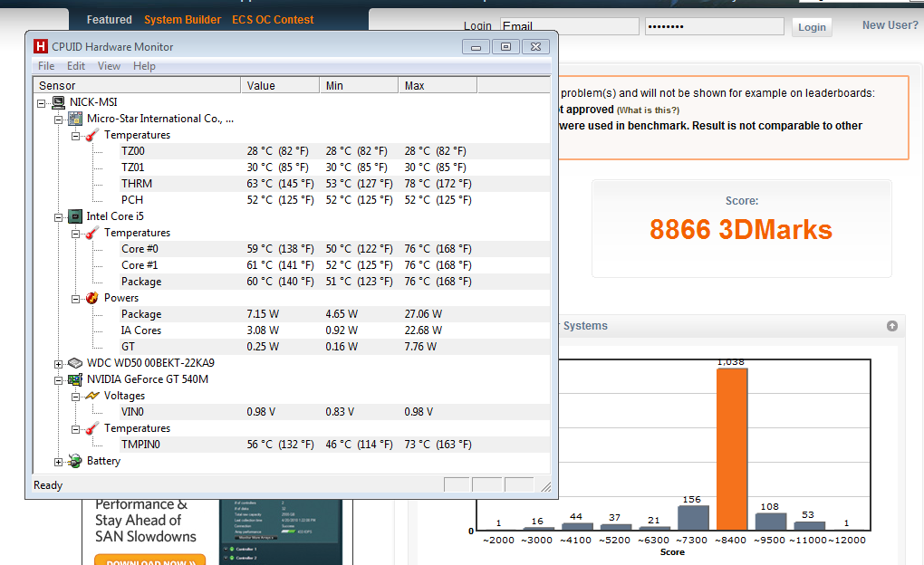Click the Battery icon in the tree
This screenshot has width=924, height=565.
(x=75, y=461)
